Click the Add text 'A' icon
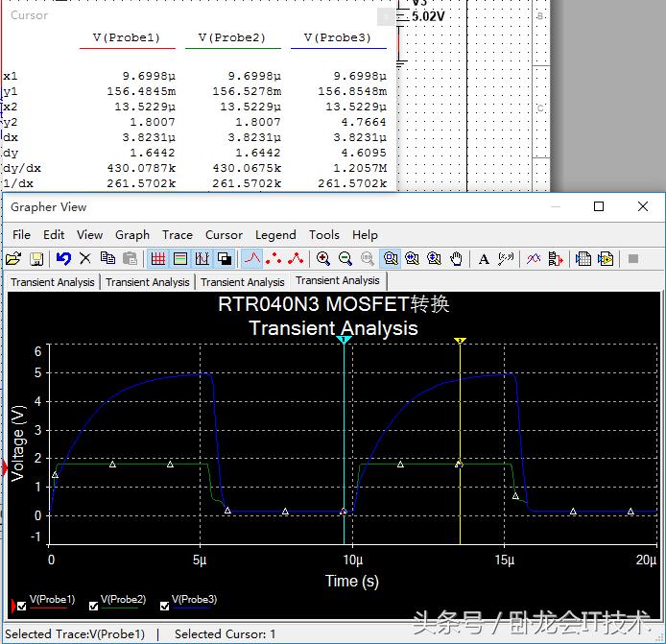The width and height of the screenshot is (666, 644). (x=484, y=258)
